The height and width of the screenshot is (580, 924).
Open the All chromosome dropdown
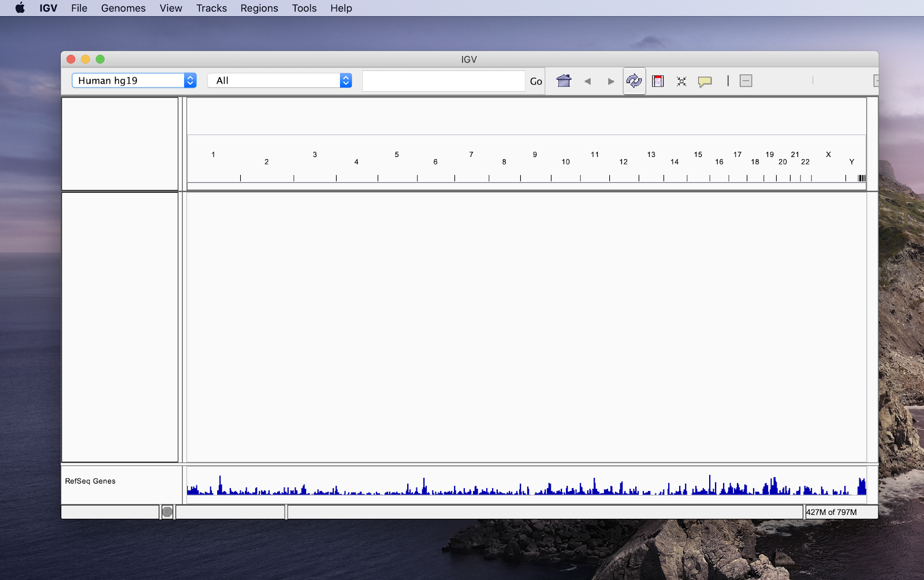pos(280,81)
